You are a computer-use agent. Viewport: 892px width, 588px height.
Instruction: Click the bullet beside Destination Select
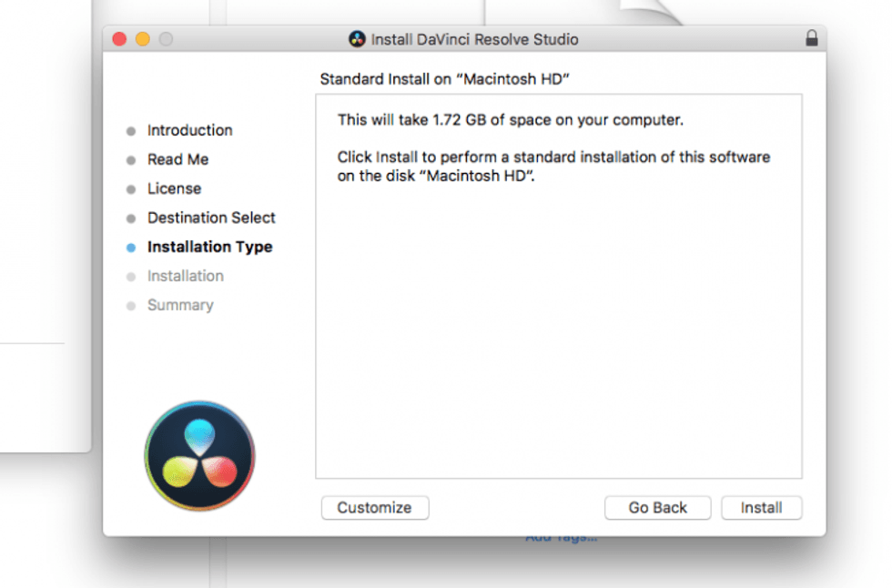131,218
